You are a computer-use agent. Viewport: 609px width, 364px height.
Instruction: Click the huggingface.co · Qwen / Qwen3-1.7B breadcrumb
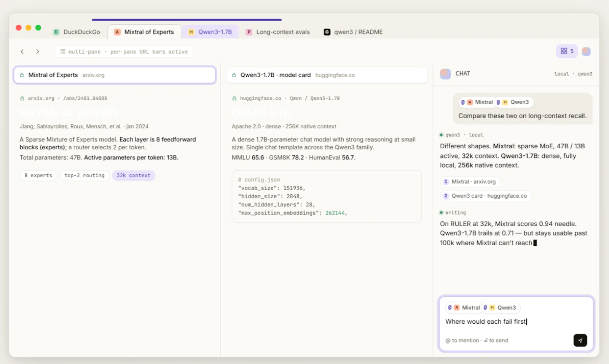tap(286, 99)
